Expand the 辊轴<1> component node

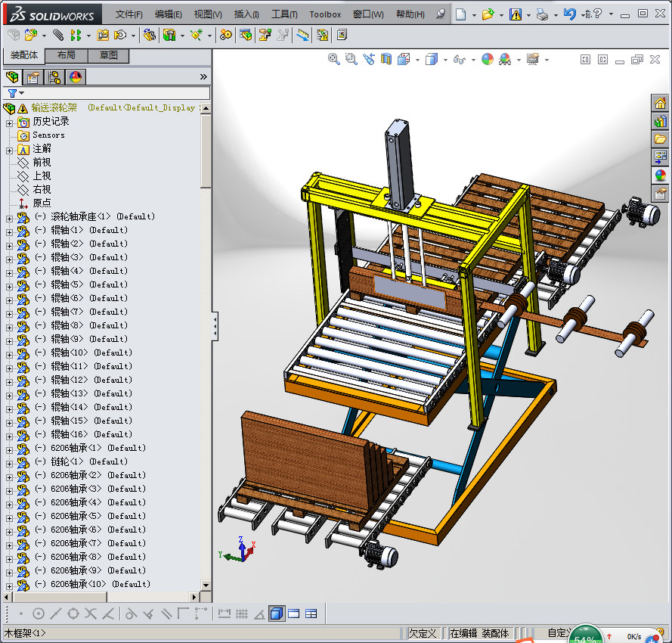pyautogui.click(x=9, y=231)
